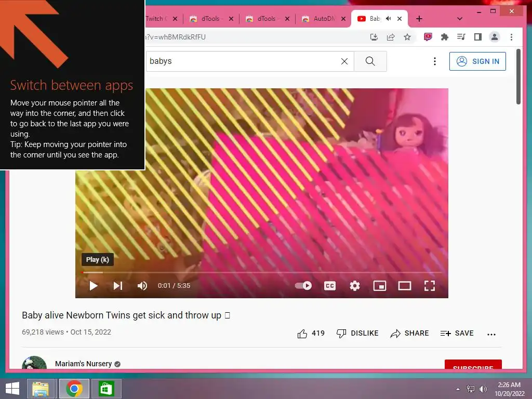Image resolution: width=532 pixels, height=399 pixels.
Task: Switch to the Twitch tab
Action: coord(156,19)
